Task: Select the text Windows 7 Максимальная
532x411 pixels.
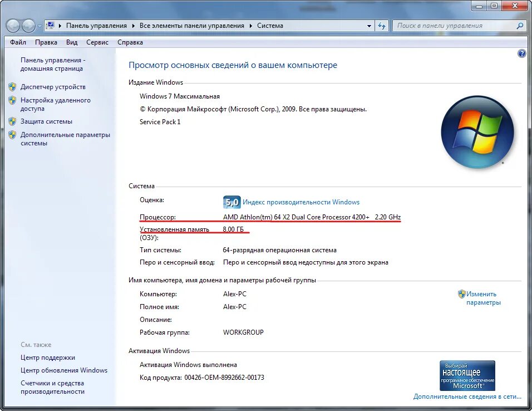Action: (x=180, y=96)
